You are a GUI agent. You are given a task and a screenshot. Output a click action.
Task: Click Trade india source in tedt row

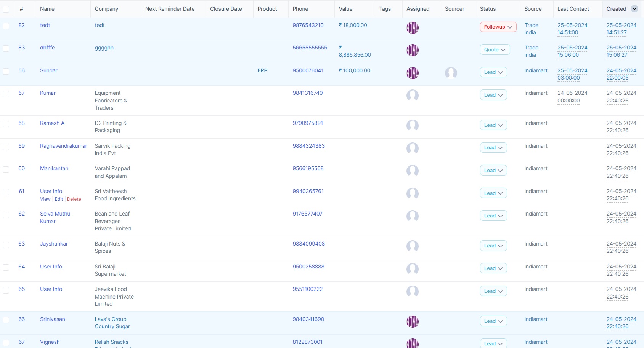coord(531,29)
